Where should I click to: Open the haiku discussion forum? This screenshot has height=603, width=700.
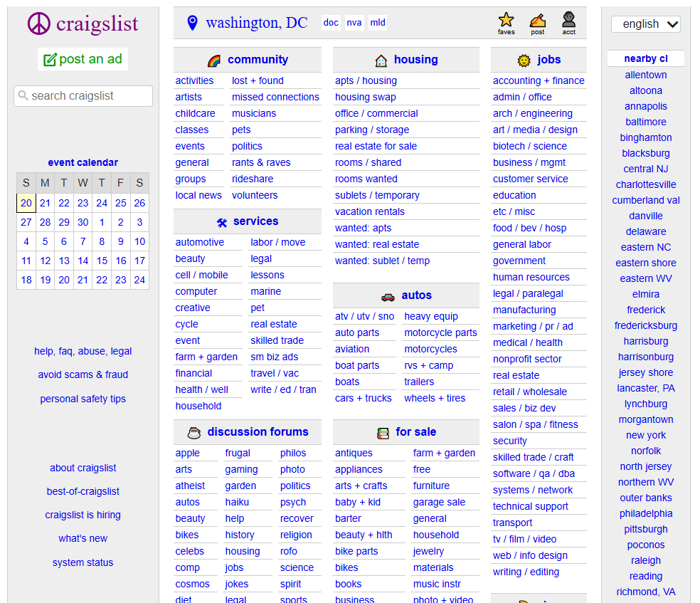(x=237, y=502)
